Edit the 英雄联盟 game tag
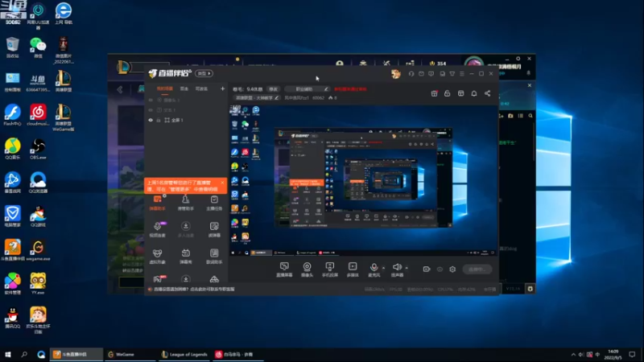This screenshot has width=644, height=362. (x=257, y=98)
